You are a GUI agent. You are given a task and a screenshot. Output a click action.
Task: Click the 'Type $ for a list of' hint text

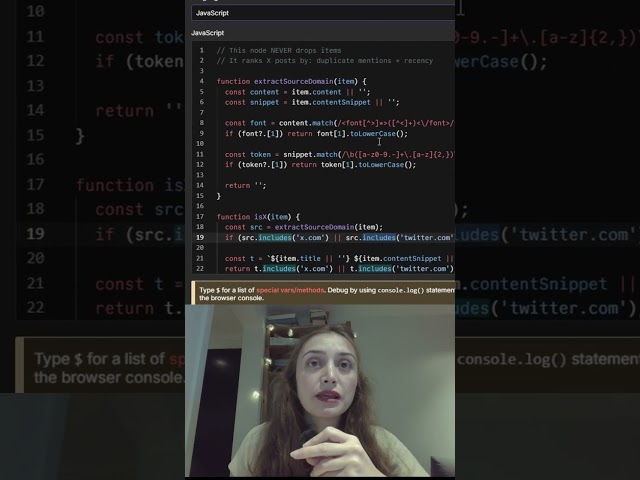click(227, 290)
